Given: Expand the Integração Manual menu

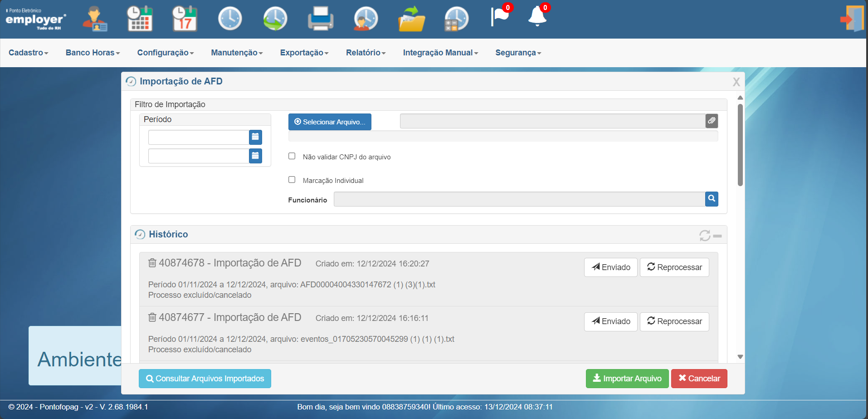Looking at the screenshot, I should pos(440,53).
